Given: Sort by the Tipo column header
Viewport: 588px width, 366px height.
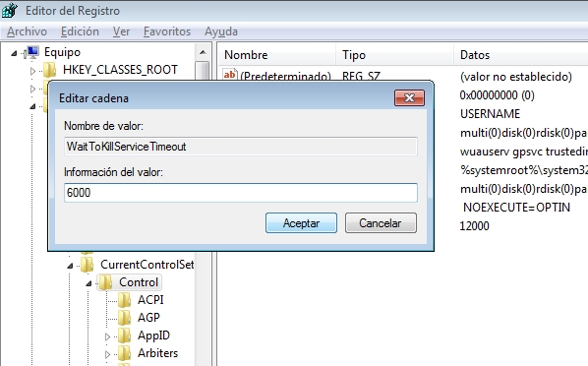Looking at the screenshot, I should 394,55.
